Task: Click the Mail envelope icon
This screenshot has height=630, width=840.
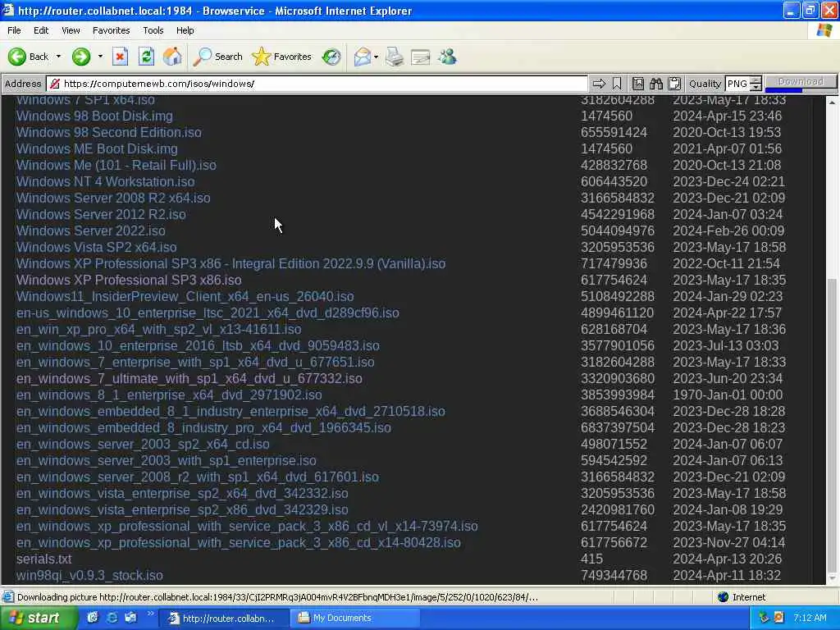Action: pyautogui.click(x=363, y=57)
